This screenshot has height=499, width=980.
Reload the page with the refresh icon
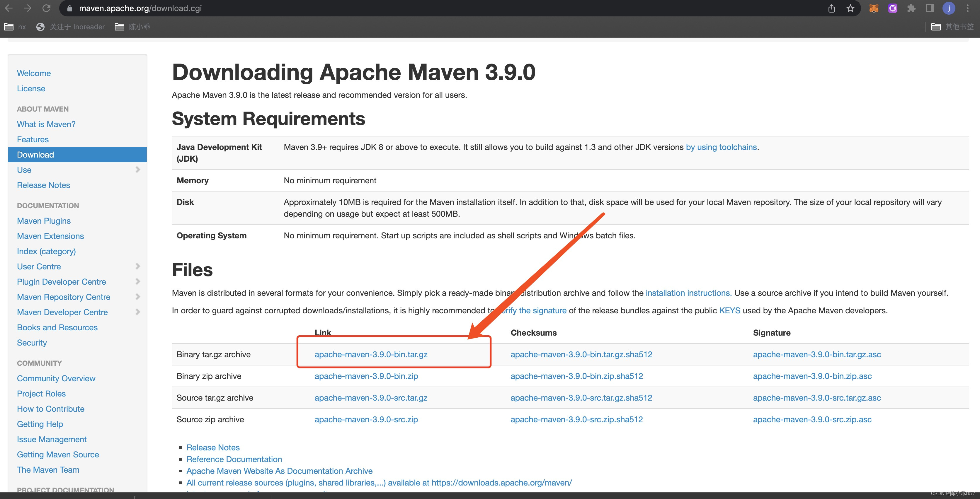pos(46,8)
